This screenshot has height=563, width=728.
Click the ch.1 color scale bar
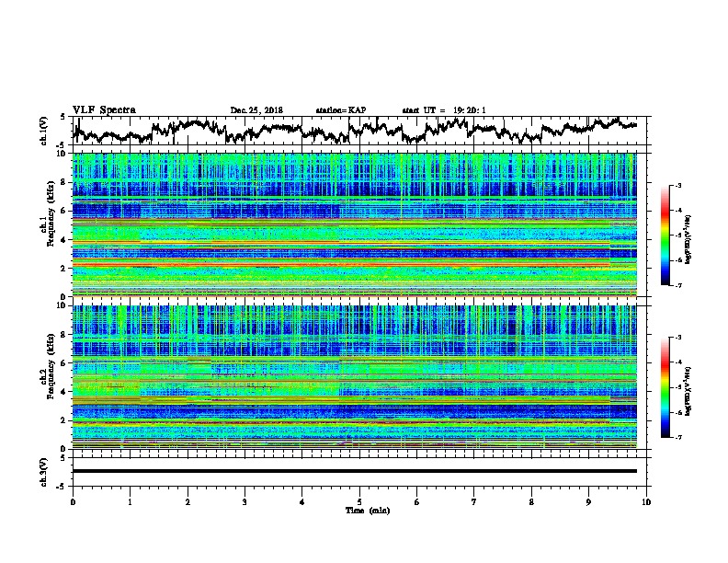(x=665, y=236)
